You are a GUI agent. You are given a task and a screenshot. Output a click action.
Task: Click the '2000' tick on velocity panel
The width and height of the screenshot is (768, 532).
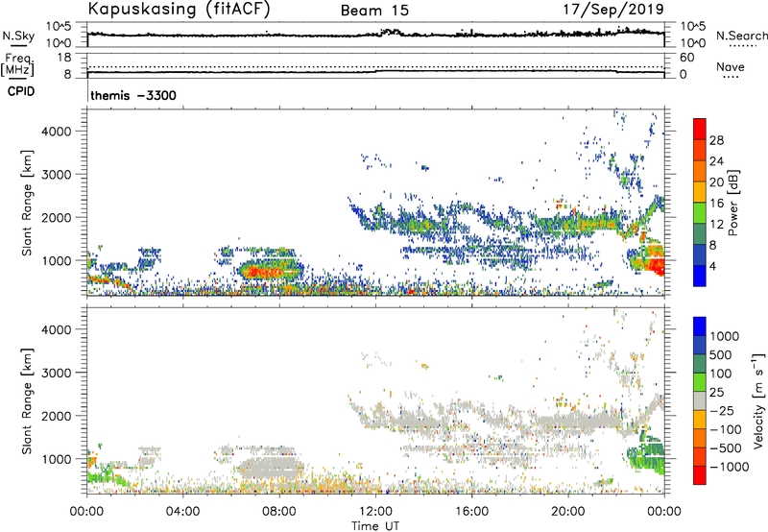point(57,416)
